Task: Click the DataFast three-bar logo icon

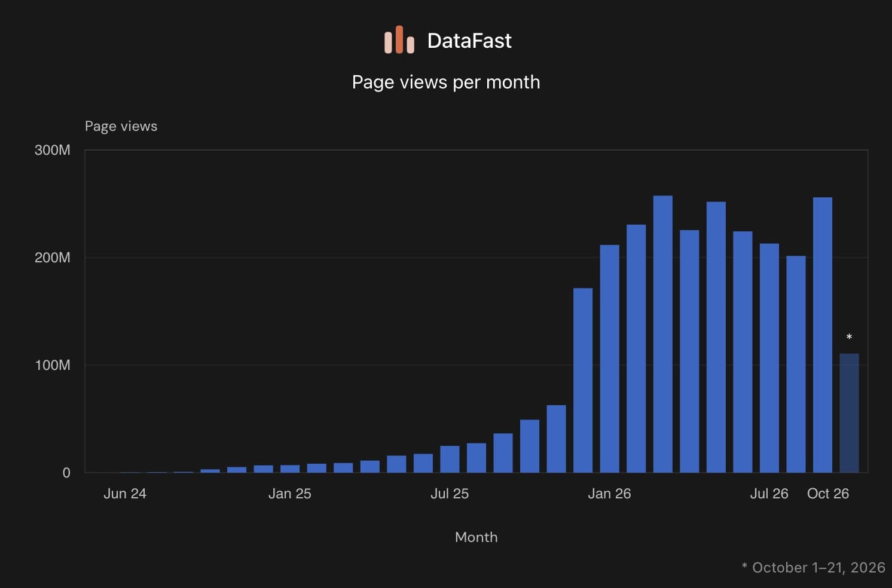Action: [399, 40]
